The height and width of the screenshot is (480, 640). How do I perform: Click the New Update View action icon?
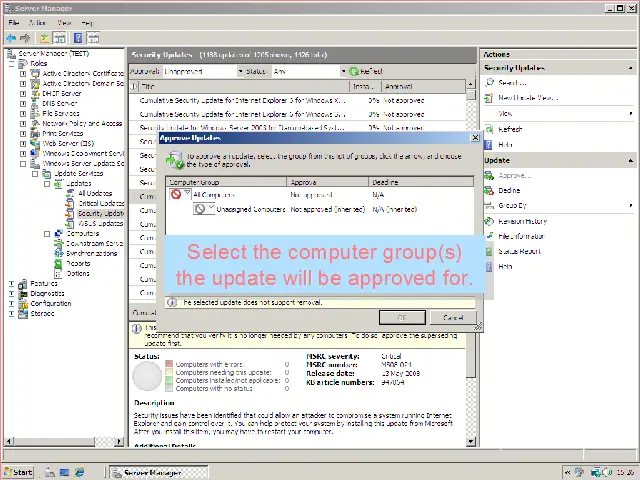489,98
